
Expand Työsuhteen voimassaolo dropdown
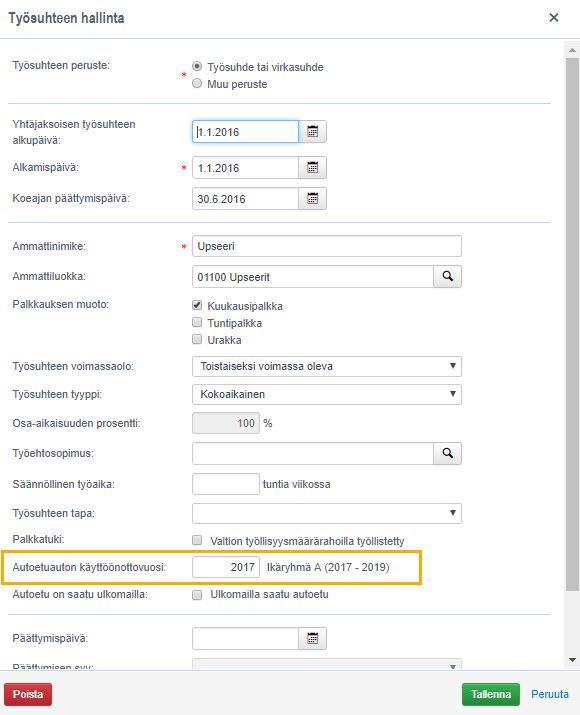[x=327, y=366]
